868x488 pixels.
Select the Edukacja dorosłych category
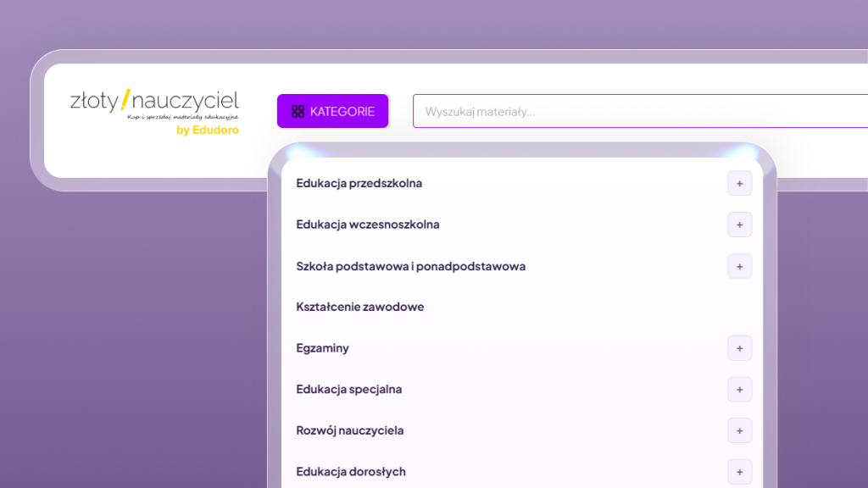(351, 472)
